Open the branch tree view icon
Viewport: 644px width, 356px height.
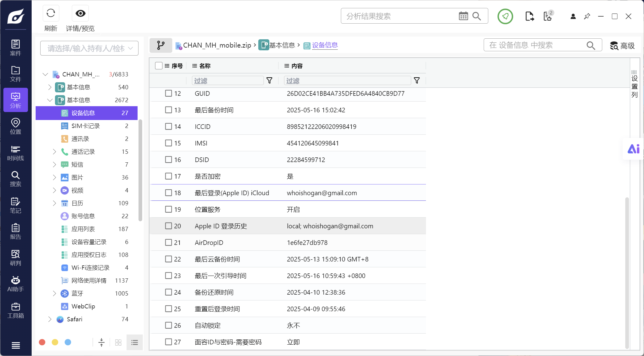(161, 45)
